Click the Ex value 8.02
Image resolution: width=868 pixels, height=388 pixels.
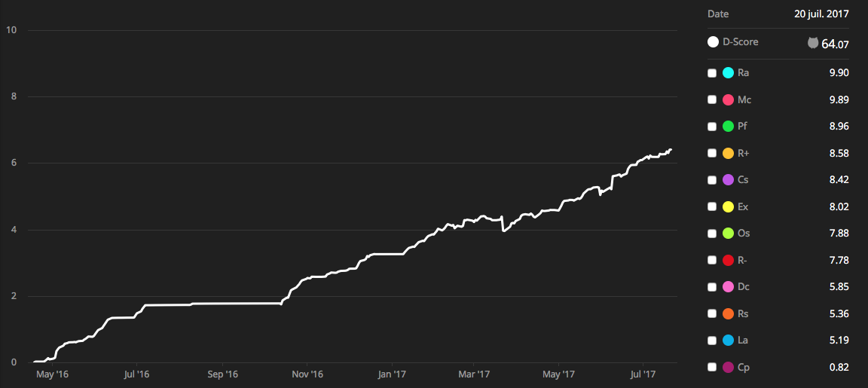[839, 206]
